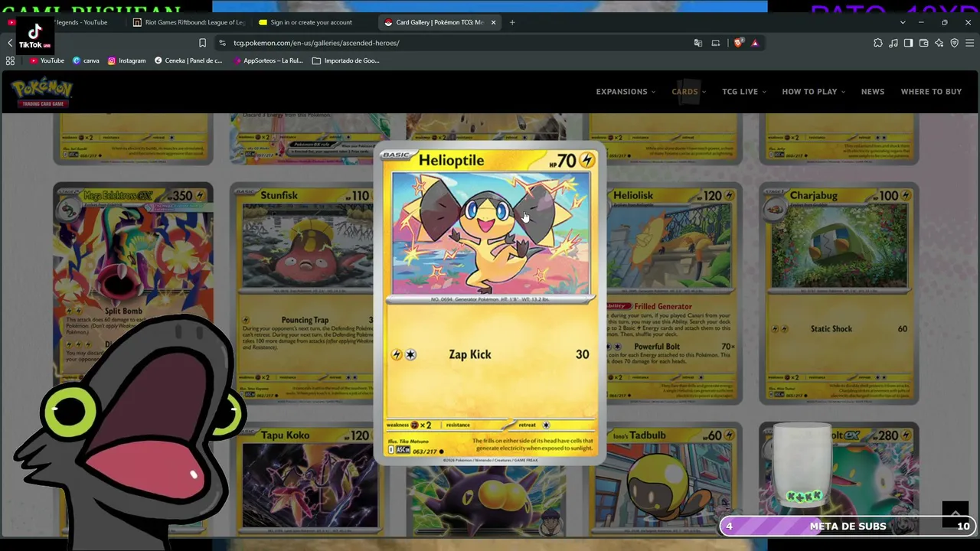Screen dimensions: 980x551
Task: Open the Brave VPN shield icon
Action: point(954,43)
